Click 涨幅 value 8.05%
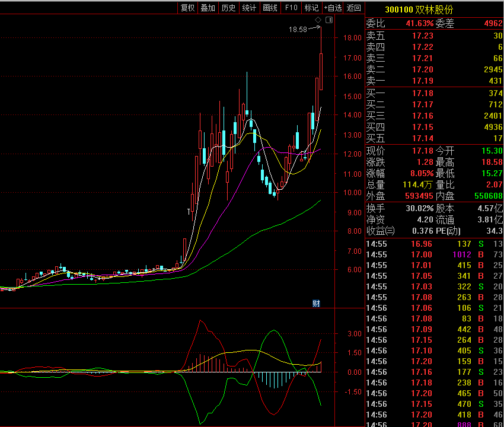Image resolution: width=504 pixels, height=427 pixels. point(422,173)
